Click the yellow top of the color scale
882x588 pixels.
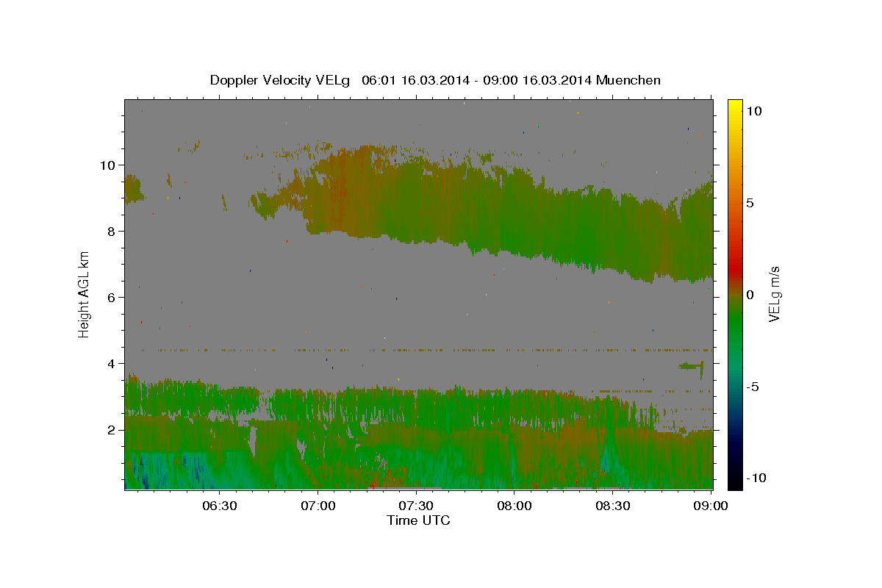coord(735,105)
